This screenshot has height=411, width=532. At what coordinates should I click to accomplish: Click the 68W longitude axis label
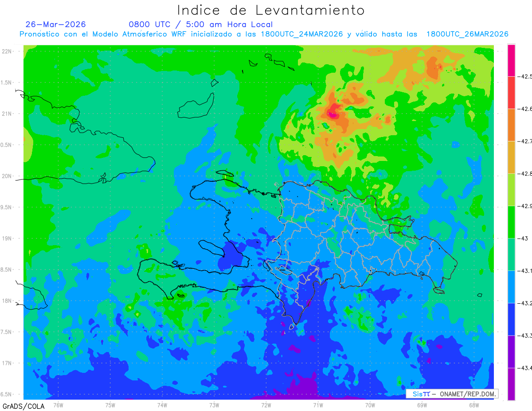tap(473, 405)
